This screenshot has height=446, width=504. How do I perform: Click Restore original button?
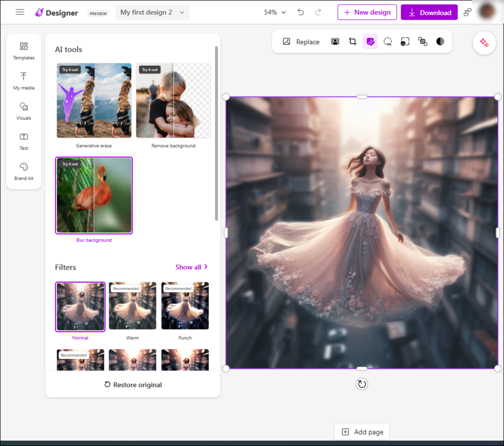coord(133,384)
